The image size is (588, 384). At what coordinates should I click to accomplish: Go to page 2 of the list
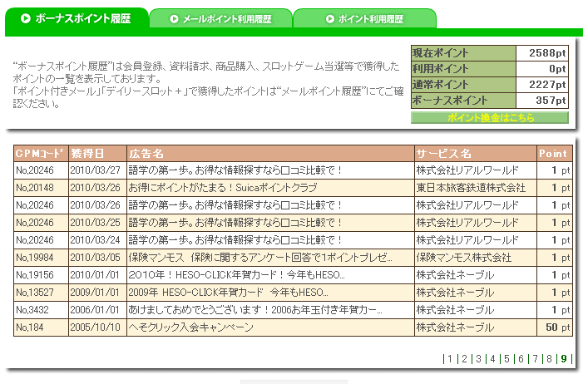tap(464, 359)
